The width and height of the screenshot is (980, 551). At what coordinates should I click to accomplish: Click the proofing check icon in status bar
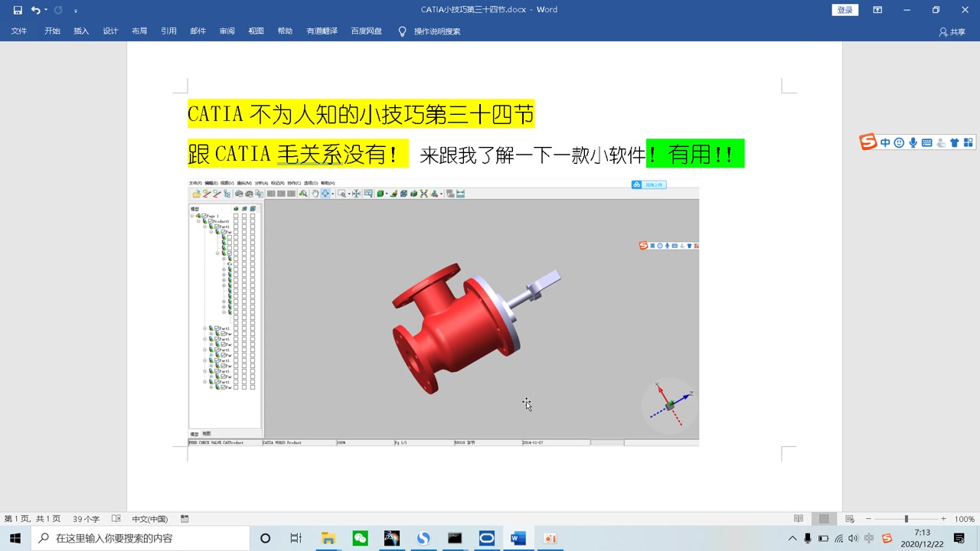(116, 519)
